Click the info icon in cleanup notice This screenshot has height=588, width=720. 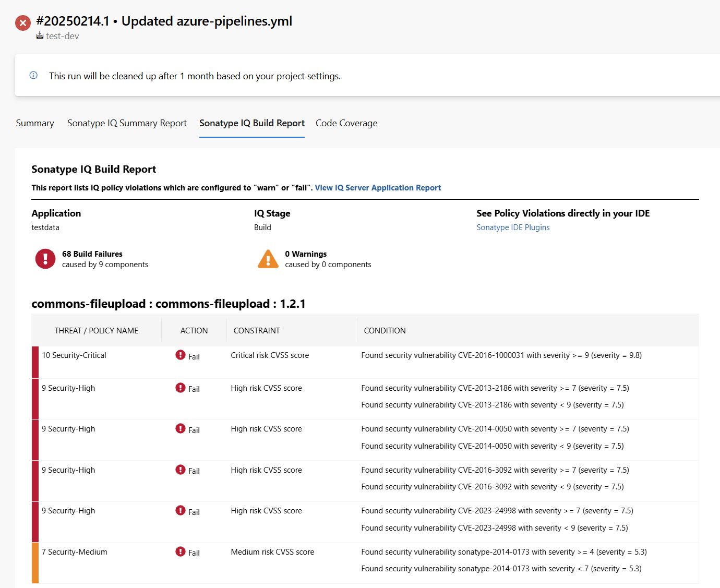pos(33,75)
